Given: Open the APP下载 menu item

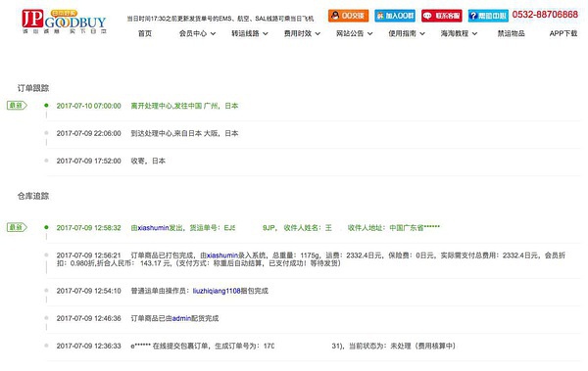Looking at the screenshot, I should [563, 33].
